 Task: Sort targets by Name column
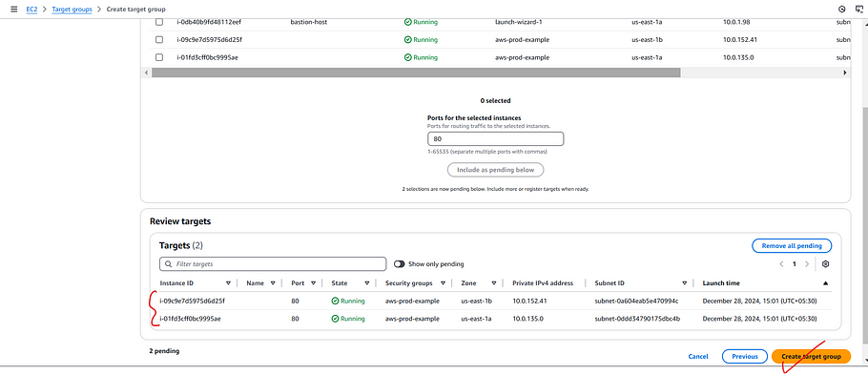[273, 283]
